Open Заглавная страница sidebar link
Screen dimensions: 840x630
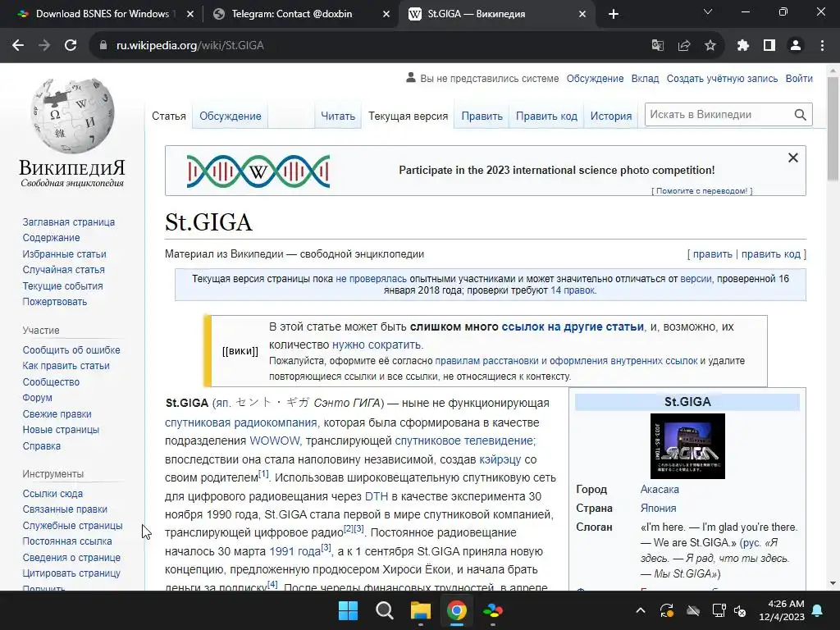pos(69,221)
